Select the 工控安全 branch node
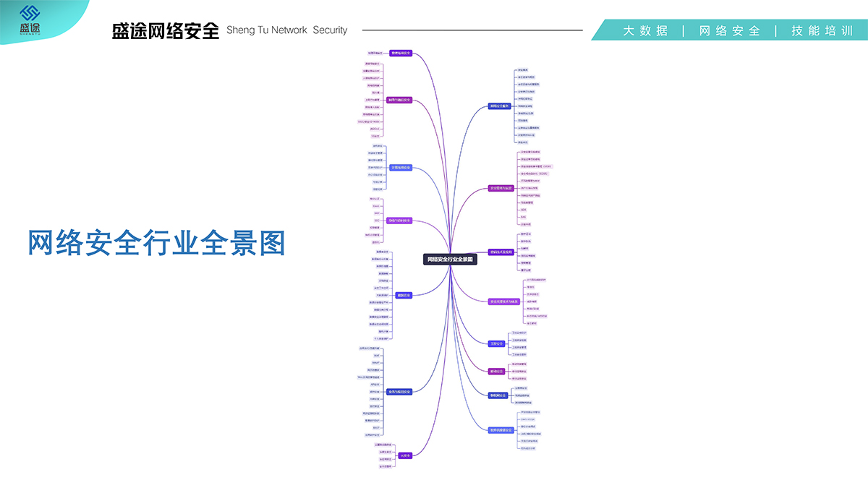This screenshot has width=868, height=488. [x=495, y=343]
